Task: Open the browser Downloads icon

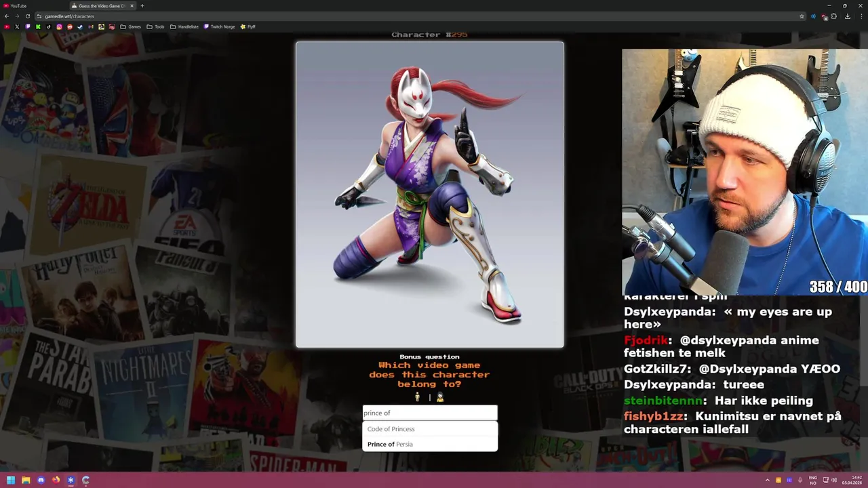Action: [847, 16]
